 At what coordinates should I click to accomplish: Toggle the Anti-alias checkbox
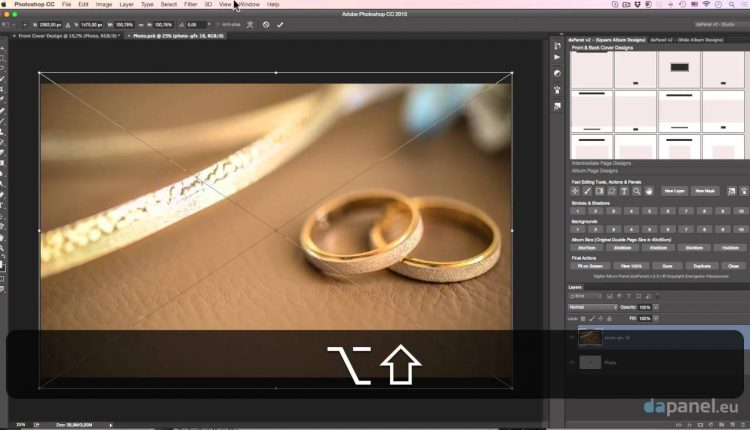click(218, 24)
